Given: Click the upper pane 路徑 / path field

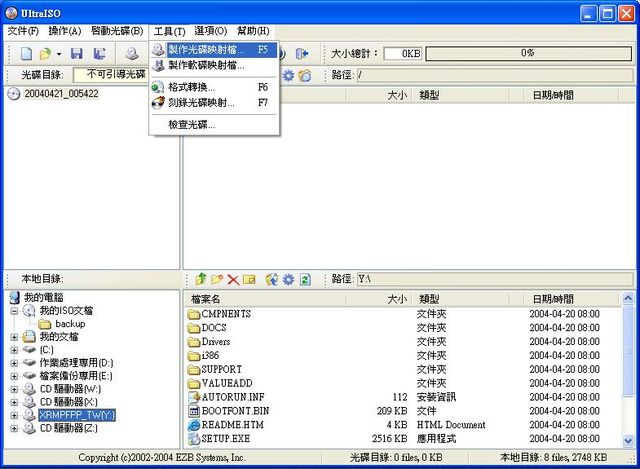Looking at the screenshot, I should click(x=495, y=75).
